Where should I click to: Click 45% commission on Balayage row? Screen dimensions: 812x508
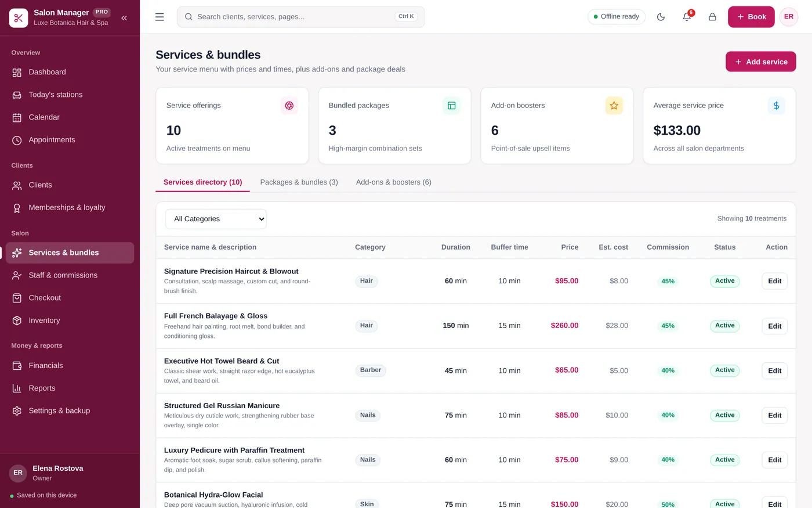[668, 326]
